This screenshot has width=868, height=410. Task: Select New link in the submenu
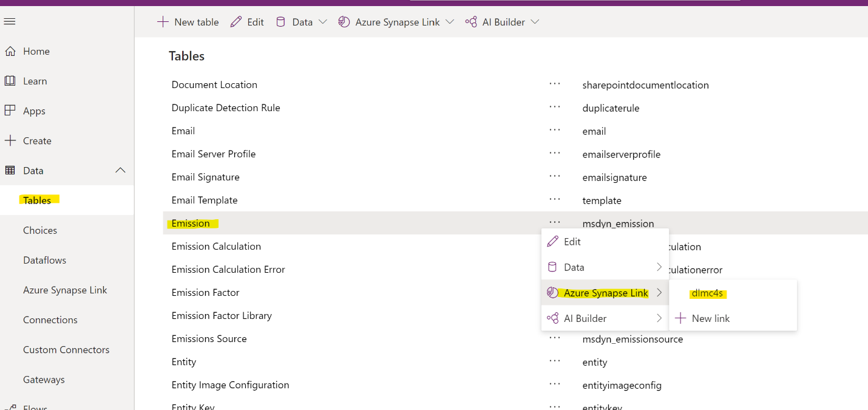[733, 318]
